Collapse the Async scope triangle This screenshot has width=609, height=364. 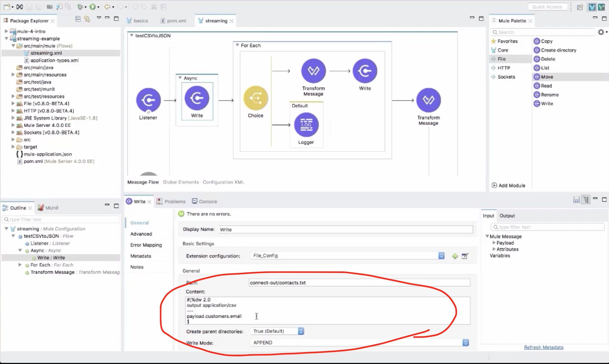pyautogui.click(x=180, y=78)
